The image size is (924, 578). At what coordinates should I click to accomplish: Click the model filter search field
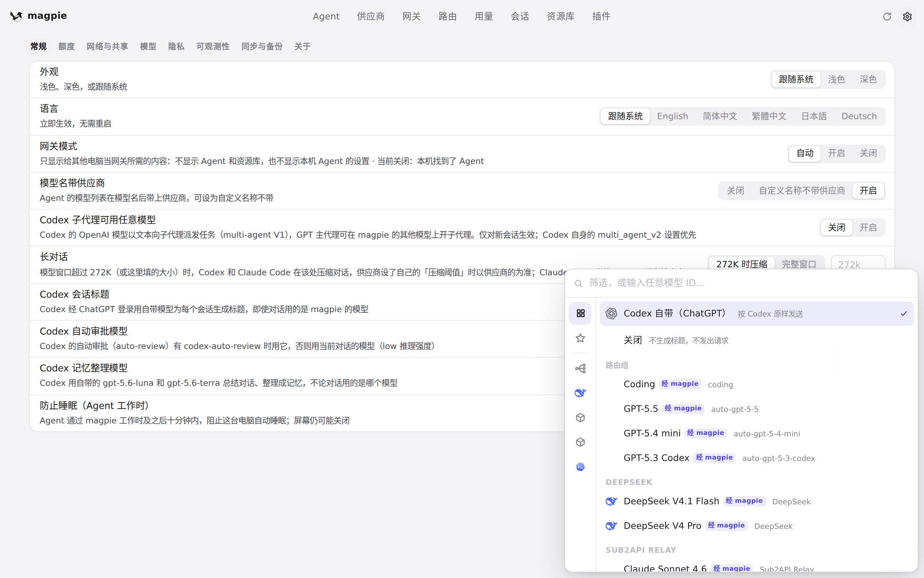pos(741,283)
